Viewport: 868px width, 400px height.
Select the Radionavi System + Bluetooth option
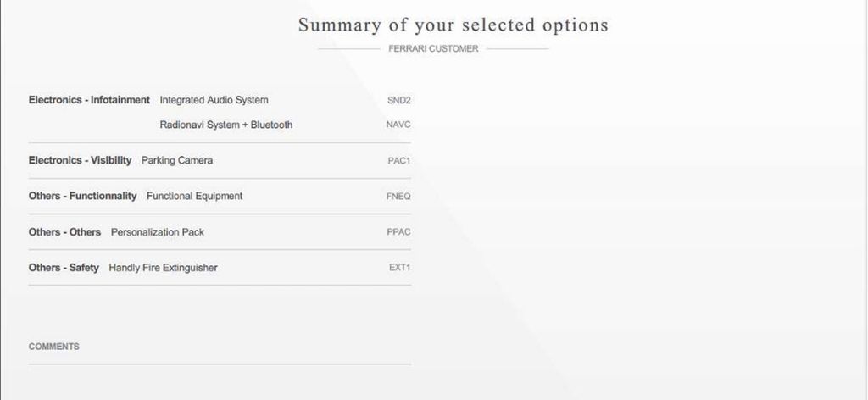pos(226,125)
